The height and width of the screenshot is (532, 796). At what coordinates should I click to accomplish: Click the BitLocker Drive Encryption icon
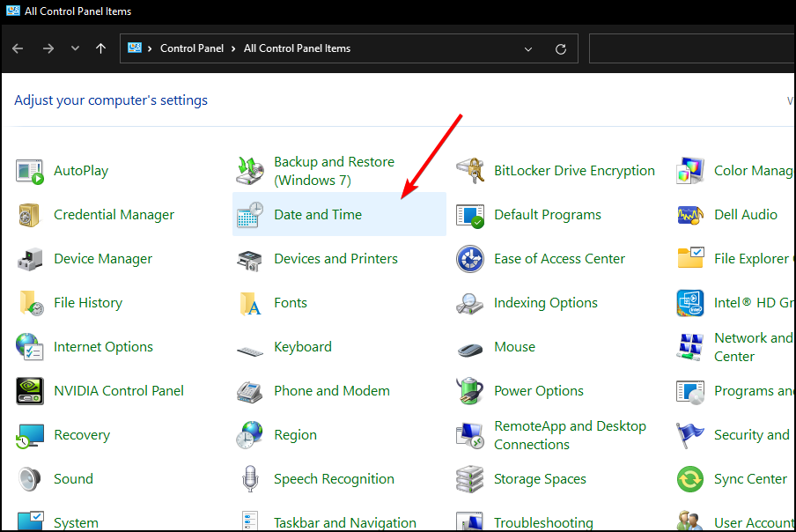470,171
